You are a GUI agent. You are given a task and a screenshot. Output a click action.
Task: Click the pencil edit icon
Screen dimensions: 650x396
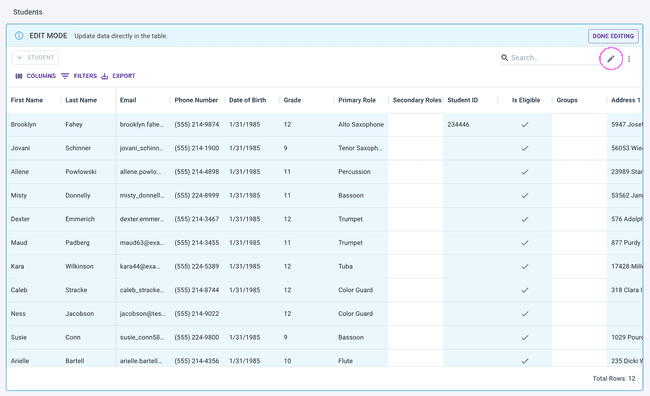click(611, 59)
